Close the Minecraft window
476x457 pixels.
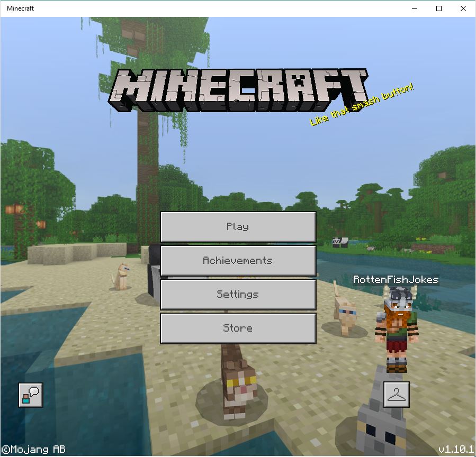(x=463, y=8)
